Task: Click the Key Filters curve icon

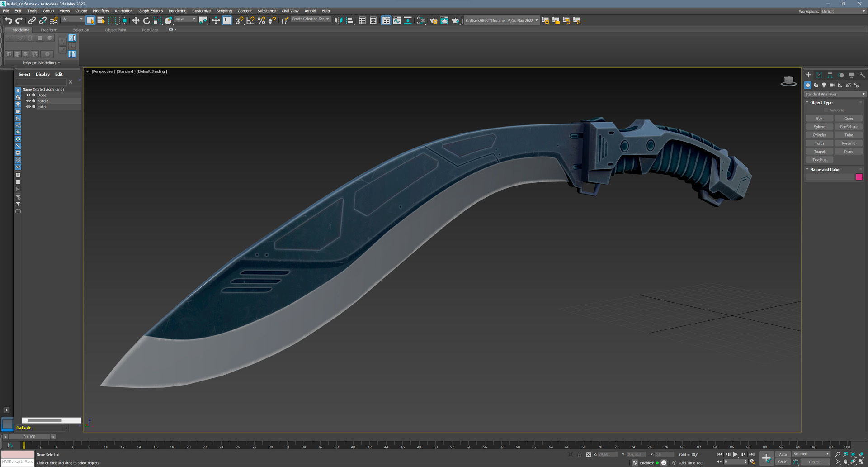Action: pos(796,462)
